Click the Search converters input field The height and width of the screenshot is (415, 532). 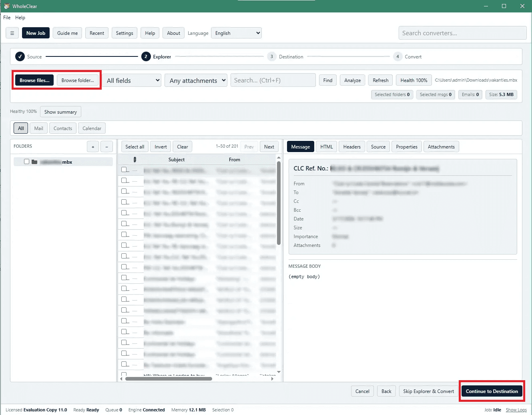[x=462, y=33]
